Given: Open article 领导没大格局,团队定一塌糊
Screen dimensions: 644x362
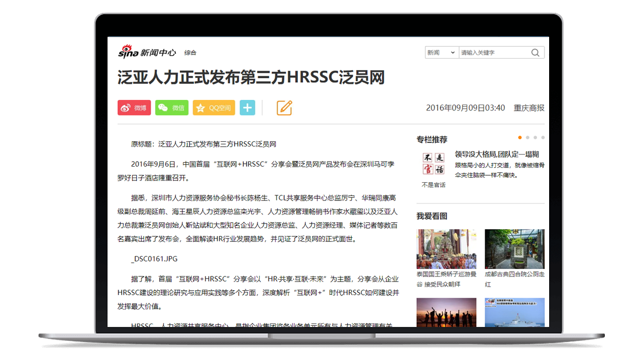Looking at the screenshot, I should tap(497, 155).
